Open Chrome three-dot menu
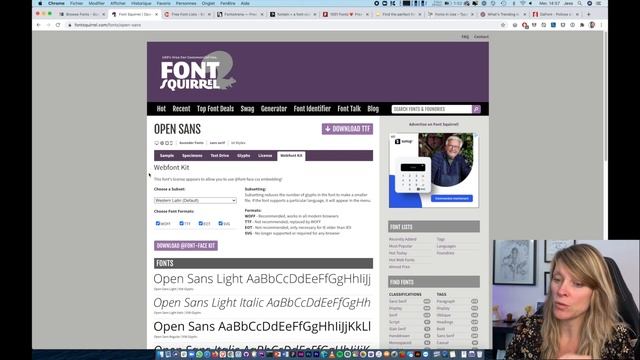The image size is (640, 360). (601, 25)
